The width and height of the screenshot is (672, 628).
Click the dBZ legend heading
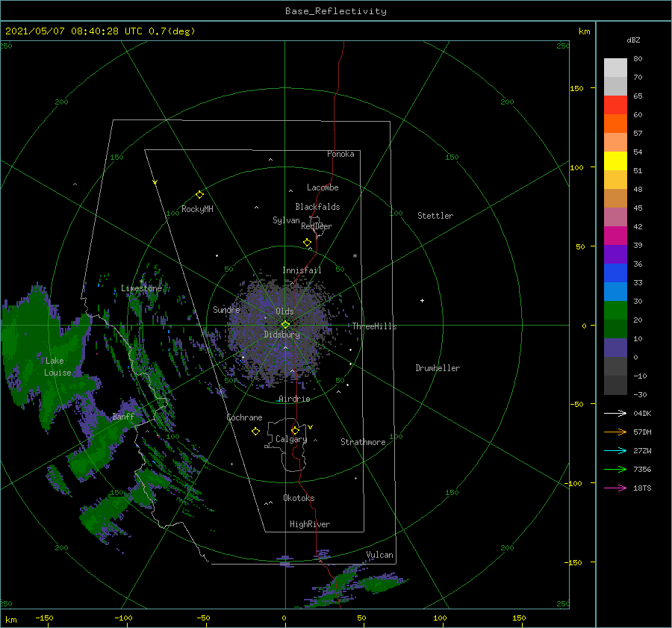point(633,40)
